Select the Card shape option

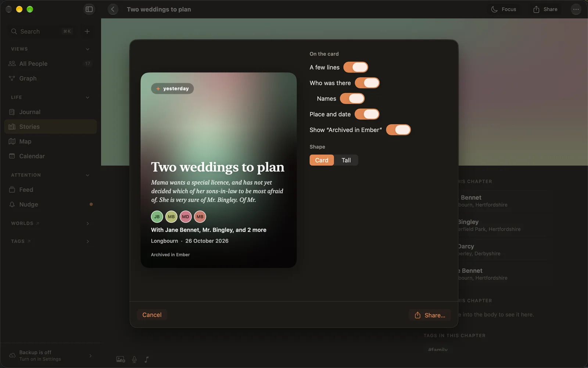pos(322,160)
